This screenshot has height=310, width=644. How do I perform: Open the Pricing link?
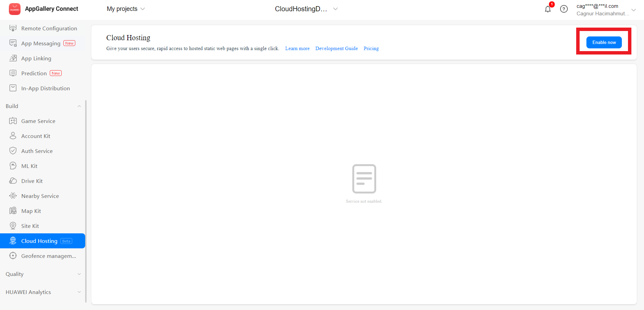click(x=371, y=48)
